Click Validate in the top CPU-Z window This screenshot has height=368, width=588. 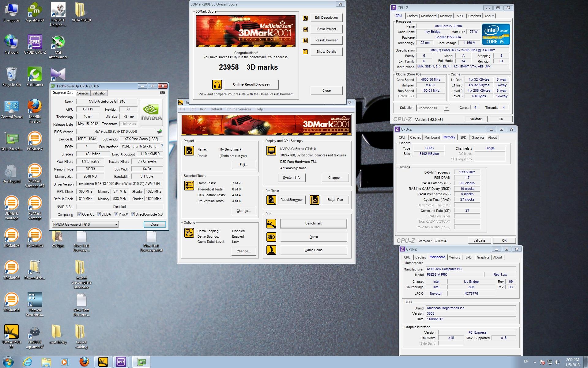coord(476,119)
